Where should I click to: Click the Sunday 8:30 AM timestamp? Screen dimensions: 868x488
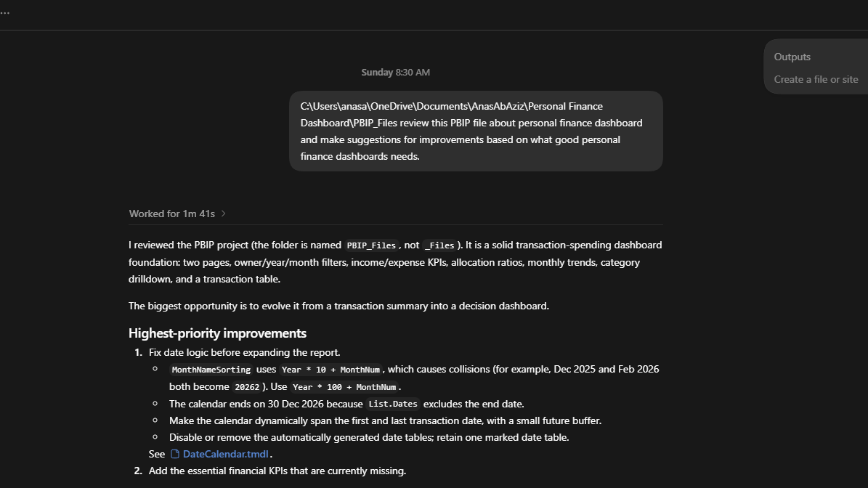coord(395,73)
